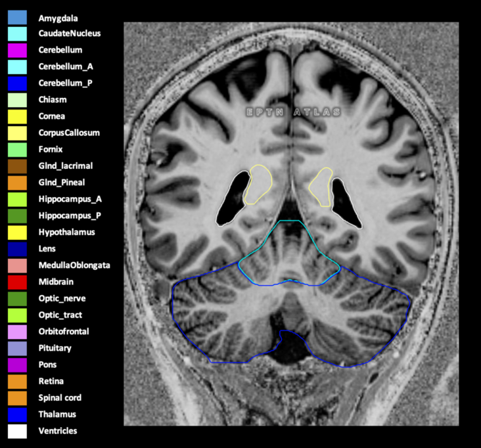Image resolution: width=481 pixels, height=448 pixels.
Task: Select the Cerebellum_P legend label
Action: click(65, 83)
